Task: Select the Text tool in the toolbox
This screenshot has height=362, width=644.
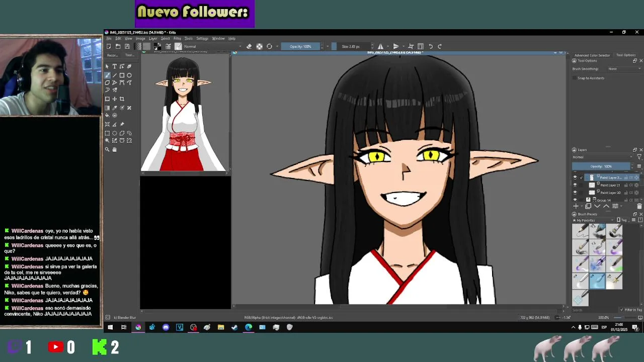Action: (x=114, y=66)
